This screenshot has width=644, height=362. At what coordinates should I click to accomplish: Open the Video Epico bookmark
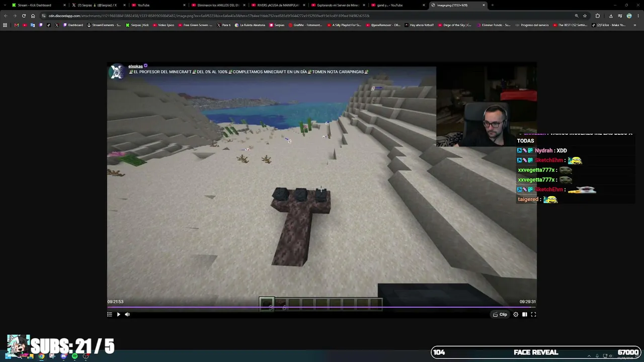[164, 25]
